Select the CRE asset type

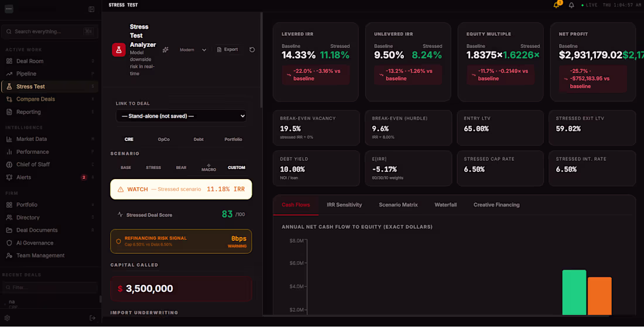pos(129,139)
